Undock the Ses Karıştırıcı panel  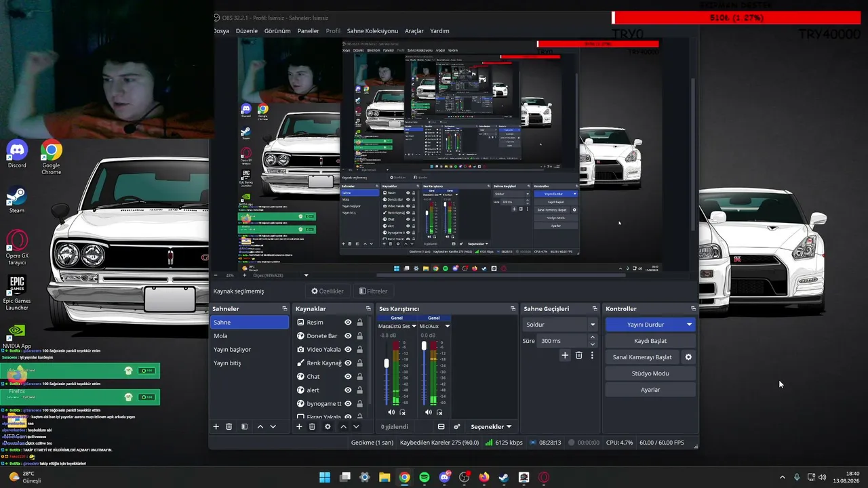pyautogui.click(x=513, y=309)
